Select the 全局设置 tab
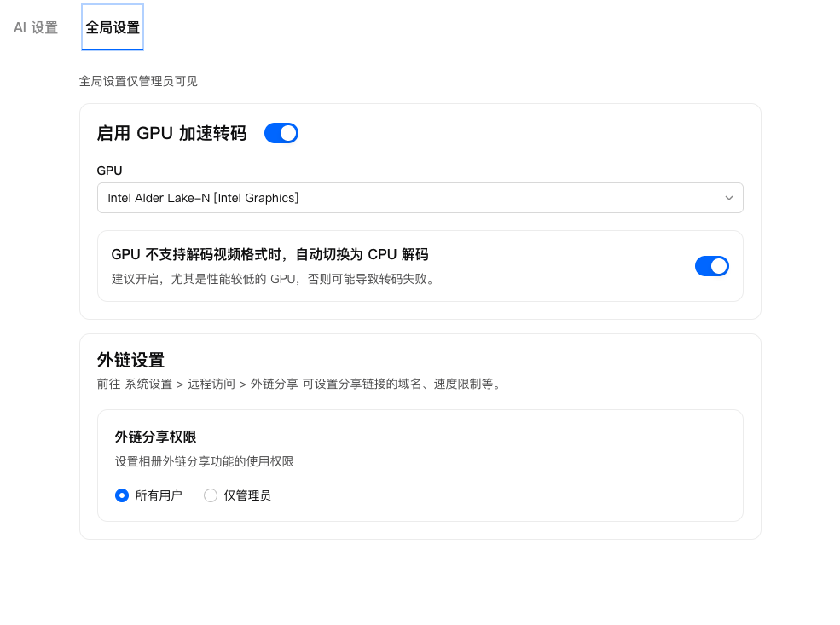The image size is (840, 625). point(112,26)
